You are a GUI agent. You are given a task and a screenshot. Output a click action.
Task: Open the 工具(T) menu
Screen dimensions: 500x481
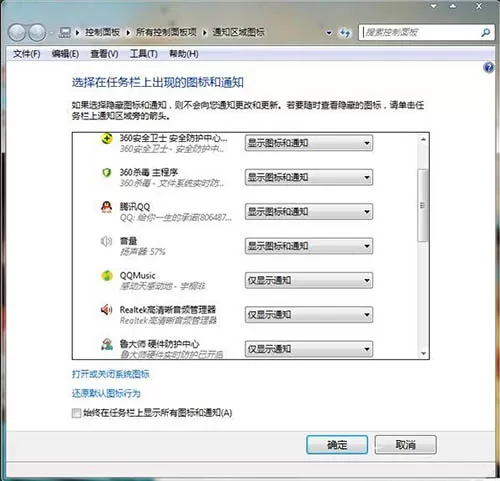(x=144, y=54)
